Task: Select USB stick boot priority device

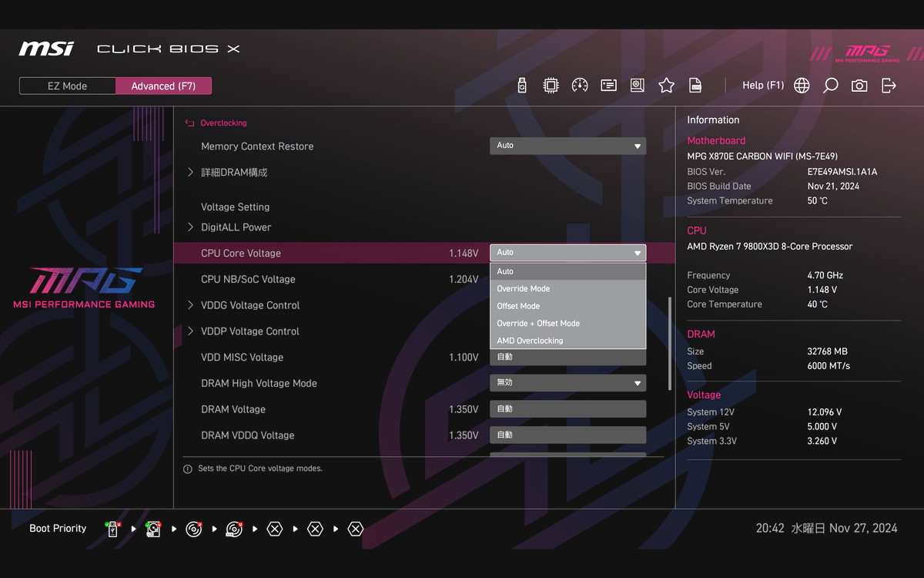Action: click(x=113, y=529)
